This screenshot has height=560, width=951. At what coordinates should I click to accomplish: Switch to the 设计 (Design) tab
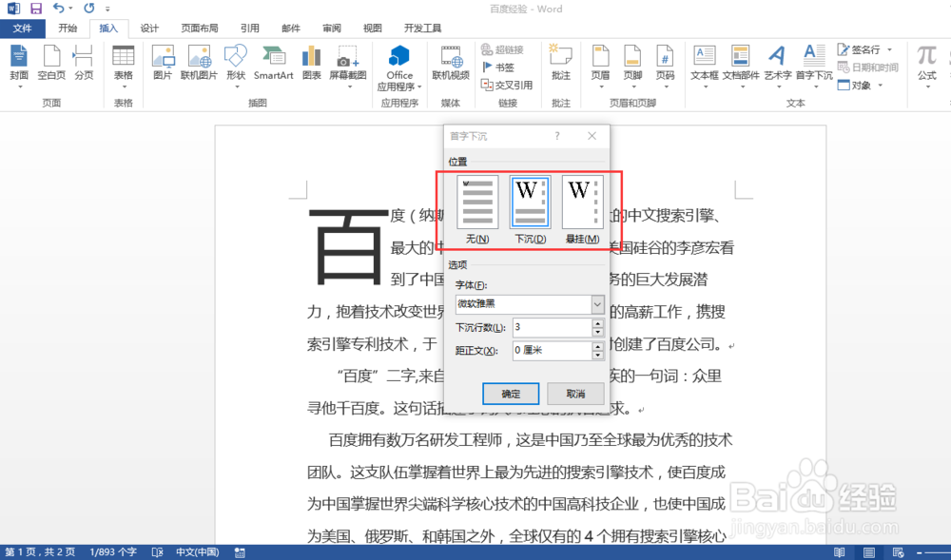(149, 29)
